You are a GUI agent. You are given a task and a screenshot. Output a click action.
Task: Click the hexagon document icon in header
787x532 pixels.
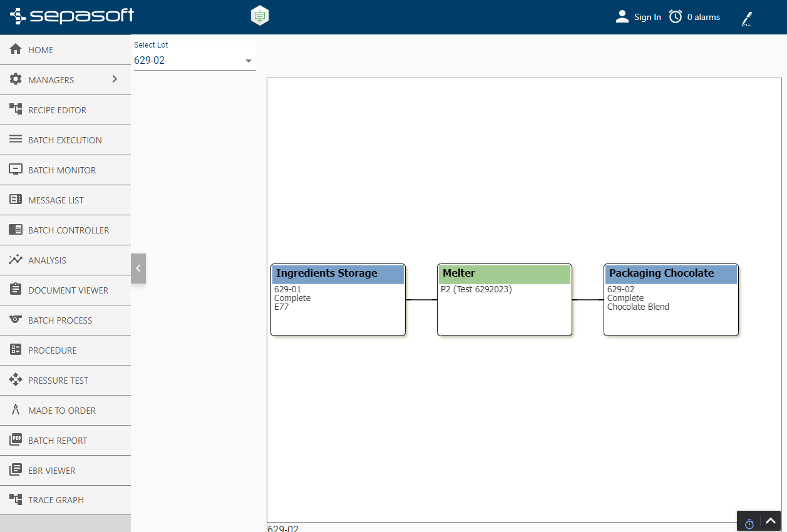pyautogui.click(x=259, y=16)
